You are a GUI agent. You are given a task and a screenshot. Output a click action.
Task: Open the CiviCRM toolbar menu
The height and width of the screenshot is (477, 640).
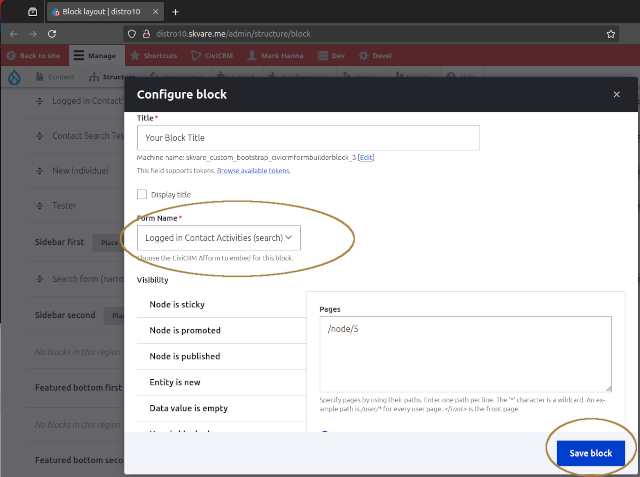[212, 55]
